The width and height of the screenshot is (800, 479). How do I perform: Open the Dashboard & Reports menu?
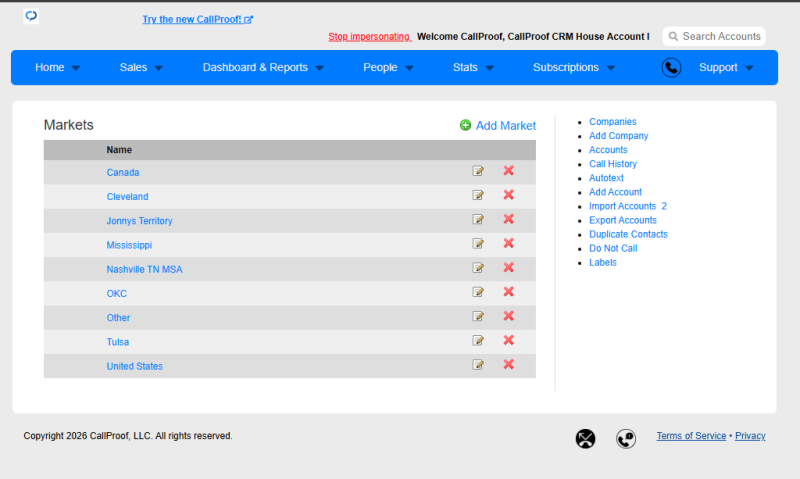(x=255, y=67)
